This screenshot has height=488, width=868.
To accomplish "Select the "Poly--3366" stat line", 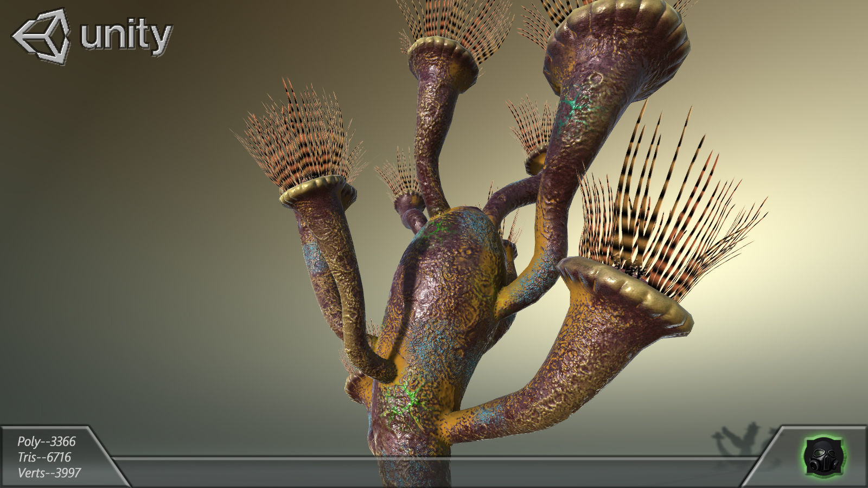I will 47,441.
